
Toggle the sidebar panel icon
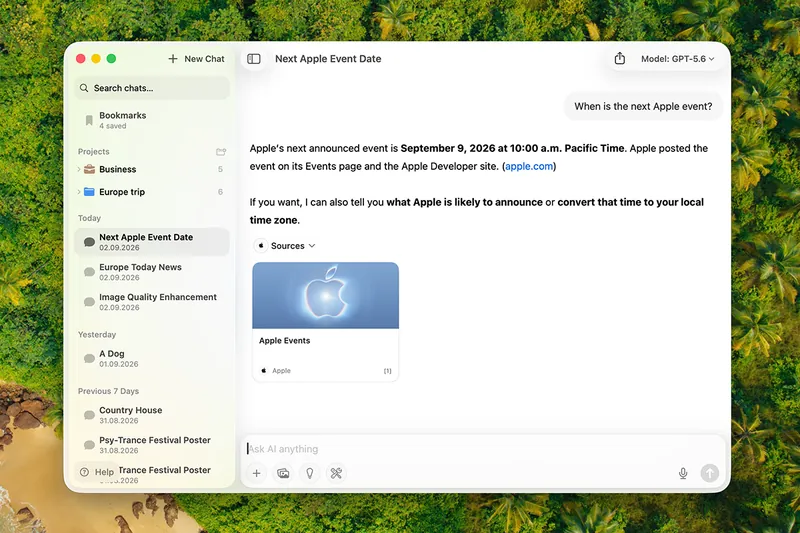coord(254,59)
